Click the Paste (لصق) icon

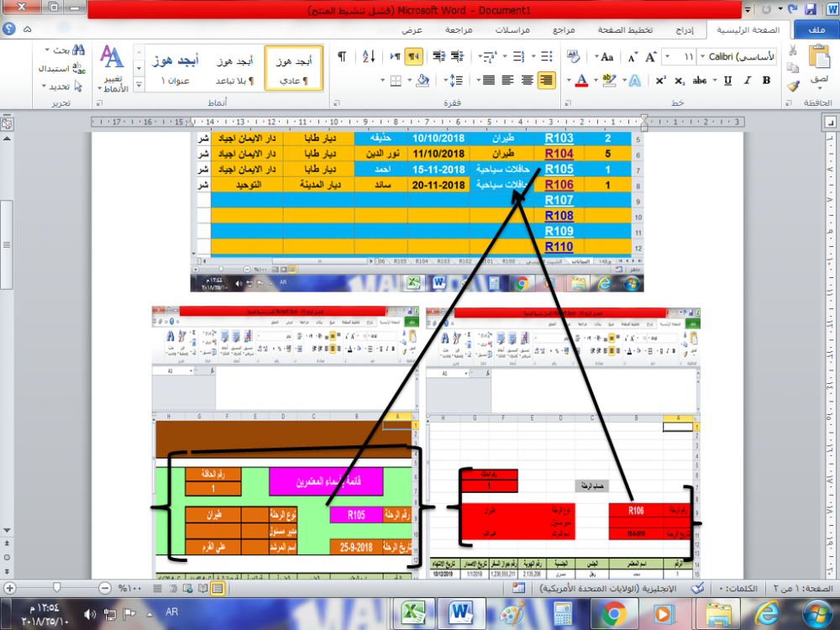(820, 57)
